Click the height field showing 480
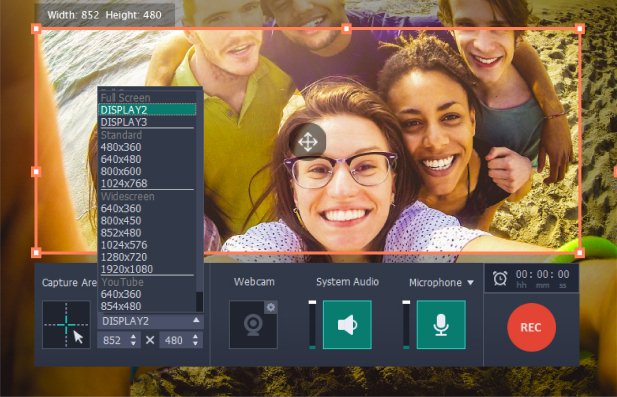617x397 pixels. click(175, 340)
